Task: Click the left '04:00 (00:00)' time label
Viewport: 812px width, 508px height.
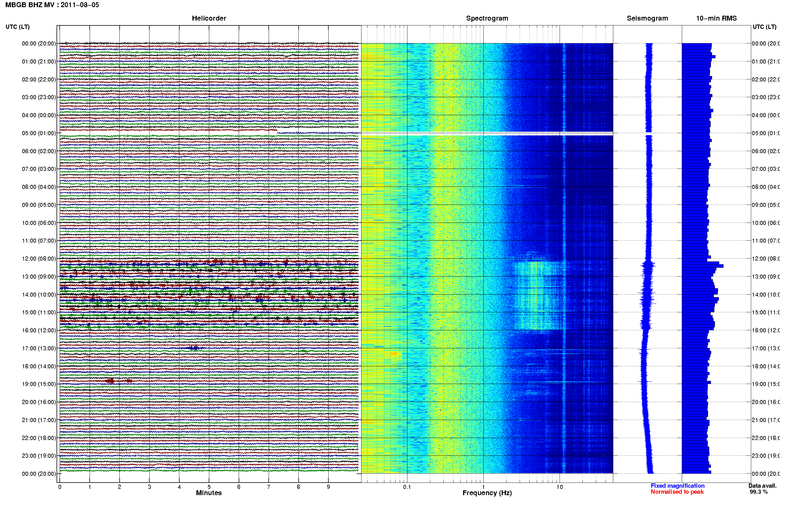Action: (x=39, y=115)
